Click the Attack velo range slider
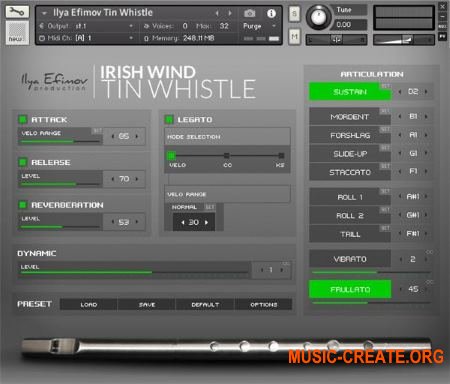Viewport: 450px width, 384px height. tap(60, 141)
